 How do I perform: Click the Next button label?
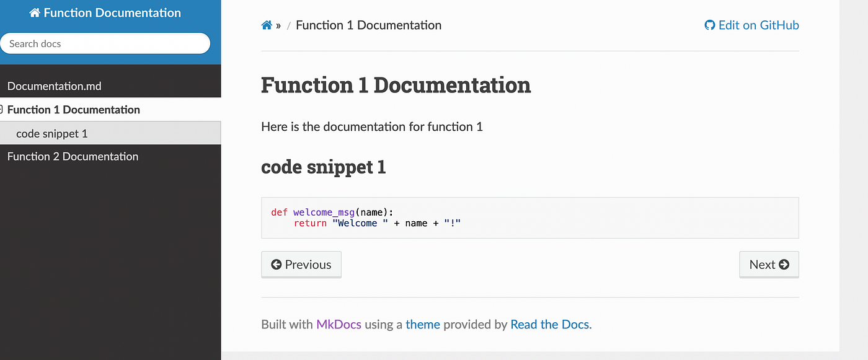762,265
